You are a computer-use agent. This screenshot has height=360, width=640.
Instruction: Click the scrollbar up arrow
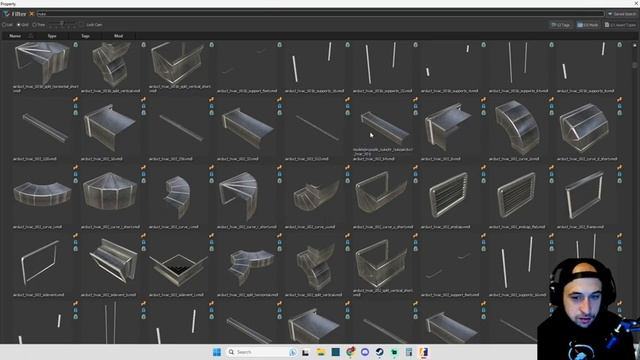click(x=634, y=44)
